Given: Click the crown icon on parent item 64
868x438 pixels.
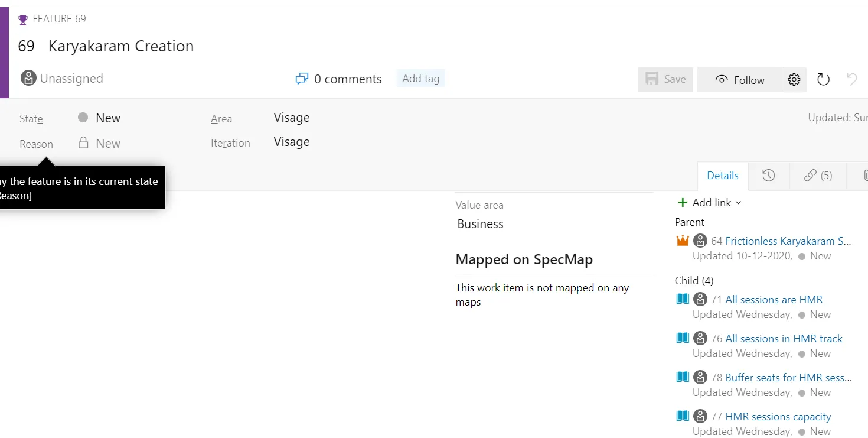Looking at the screenshot, I should point(683,240).
